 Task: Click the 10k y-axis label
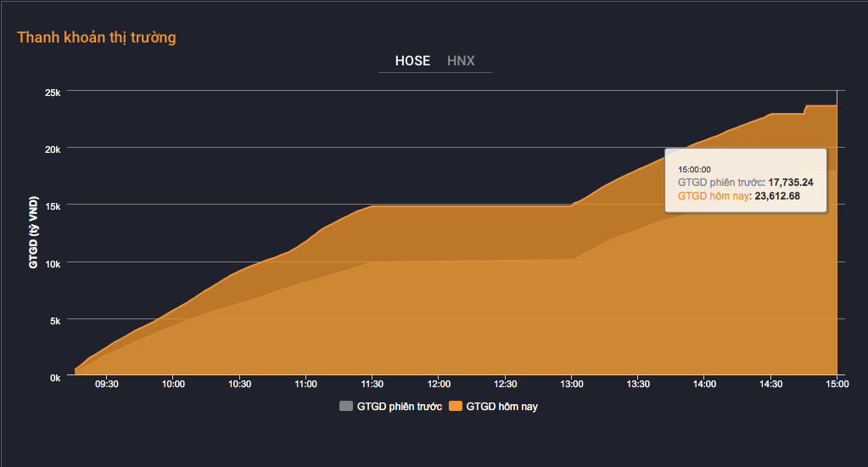(x=52, y=263)
